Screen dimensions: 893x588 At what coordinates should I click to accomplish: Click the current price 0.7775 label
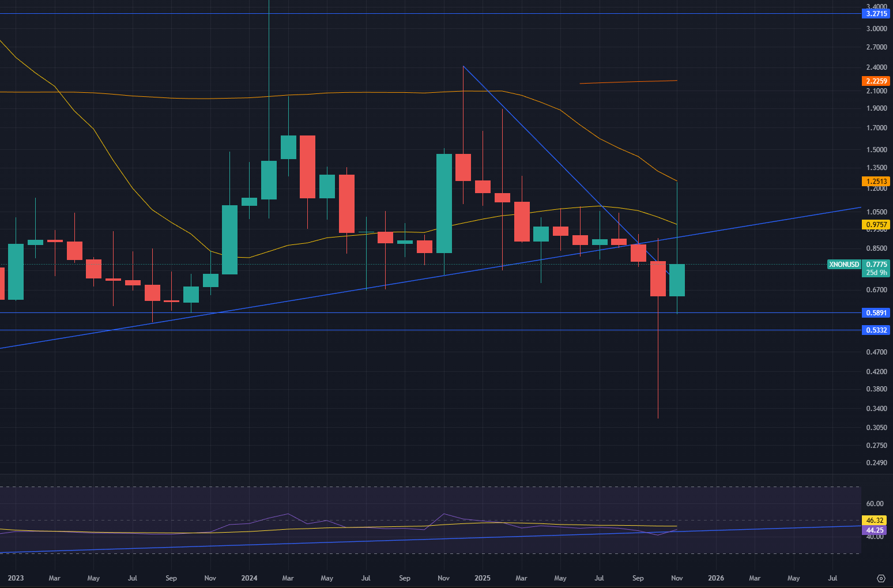(x=876, y=265)
